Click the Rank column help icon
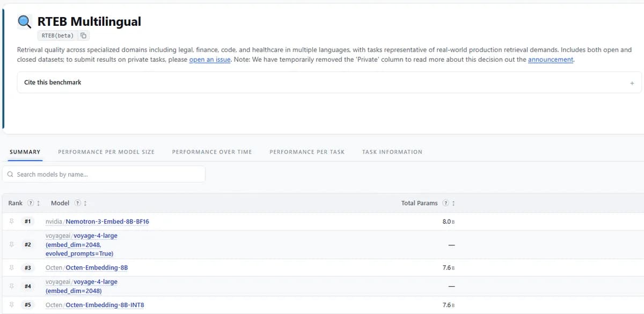 point(31,203)
